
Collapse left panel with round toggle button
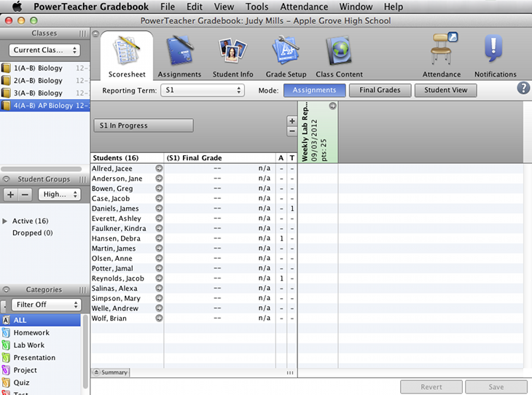95,34
